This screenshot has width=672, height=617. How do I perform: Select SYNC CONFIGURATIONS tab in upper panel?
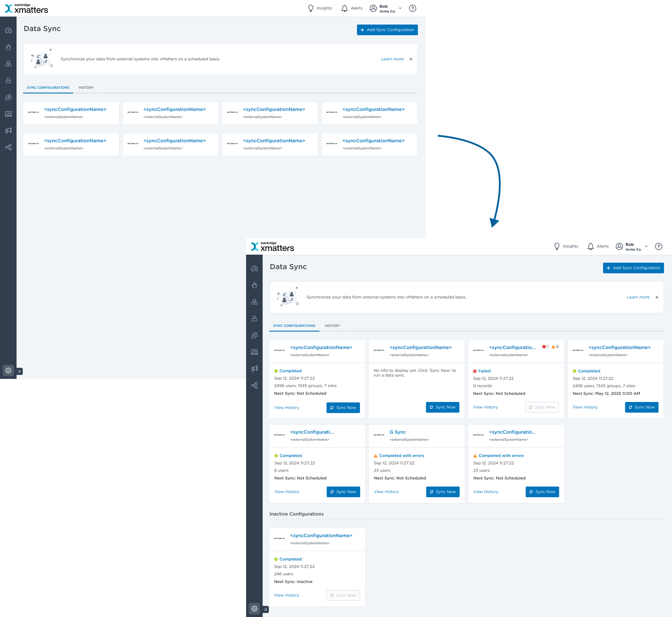pyautogui.click(x=48, y=88)
